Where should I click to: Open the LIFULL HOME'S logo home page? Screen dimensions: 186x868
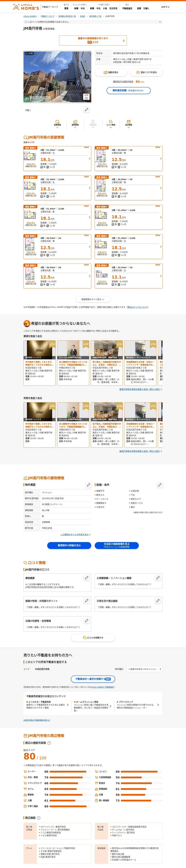[x=26, y=7]
